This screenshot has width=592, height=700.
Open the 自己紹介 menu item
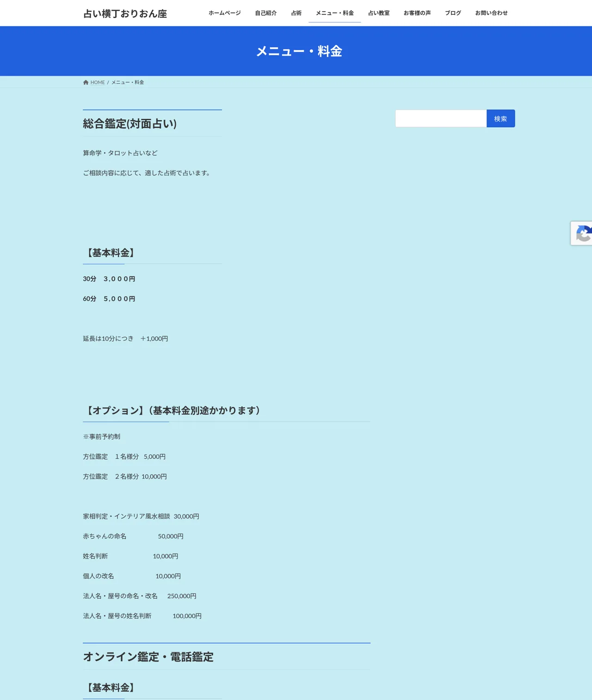[266, 13]
